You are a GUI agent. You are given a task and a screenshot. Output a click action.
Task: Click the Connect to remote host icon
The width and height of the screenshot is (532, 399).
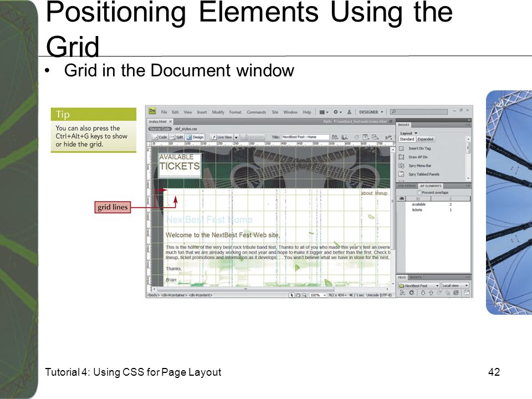pos(402,293)
